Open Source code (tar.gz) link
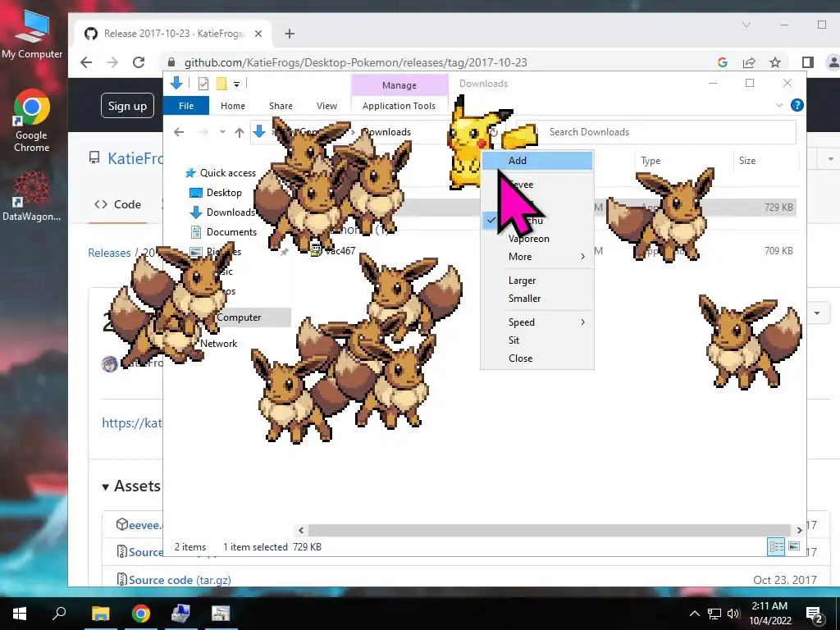 179,580
